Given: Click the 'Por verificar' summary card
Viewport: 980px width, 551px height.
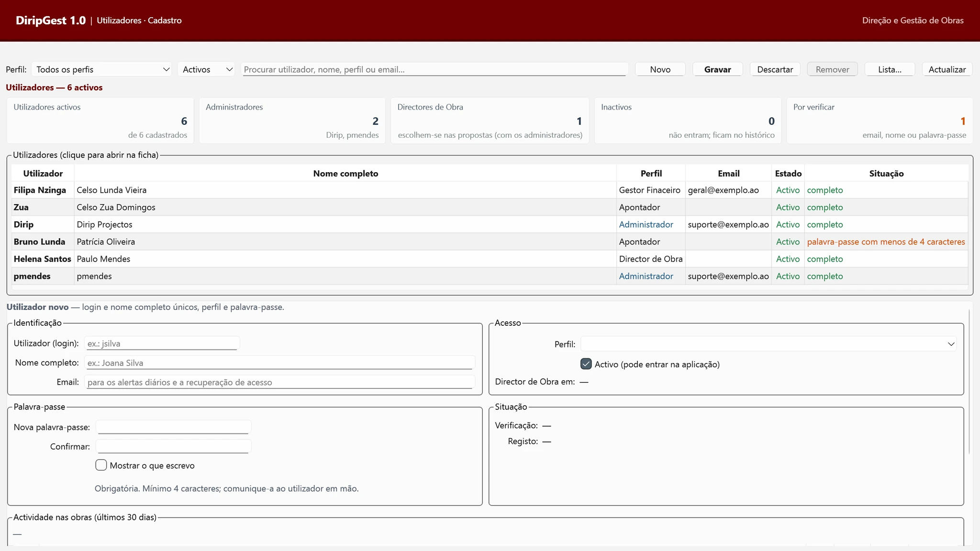Looking at the screenshot, I should pos(880,121).
